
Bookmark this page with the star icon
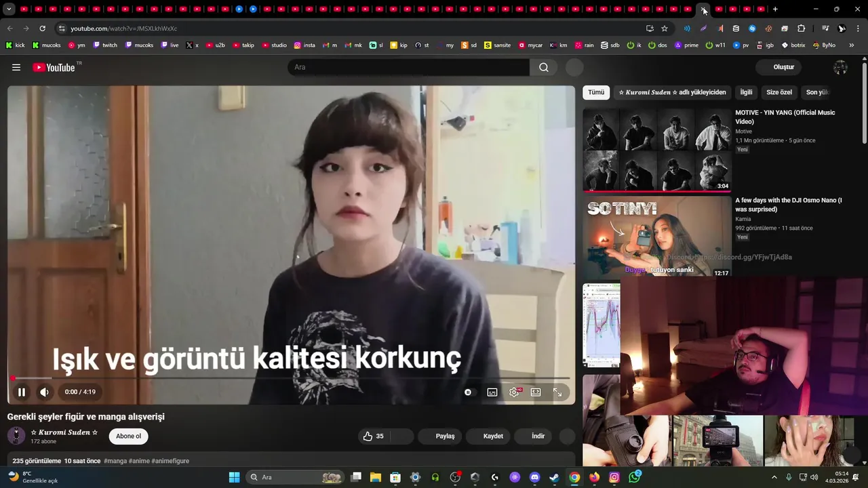pyautogui.click(x=665, y=28)
